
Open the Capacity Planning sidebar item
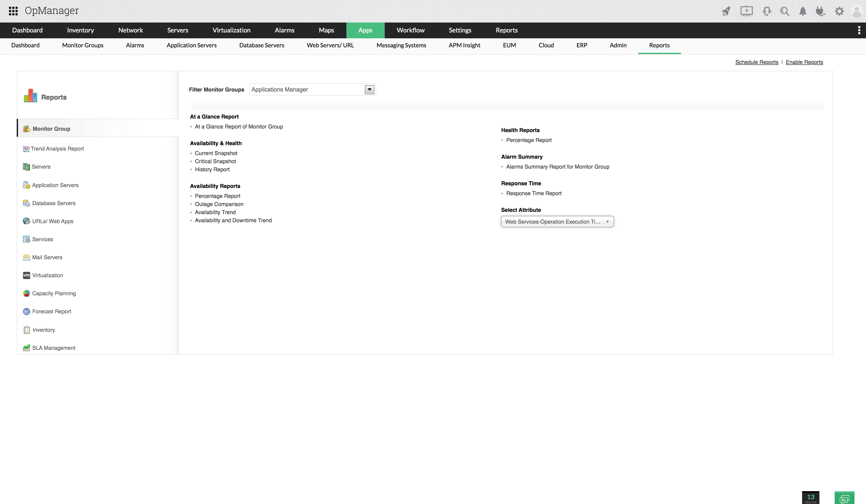coord(54,293)
